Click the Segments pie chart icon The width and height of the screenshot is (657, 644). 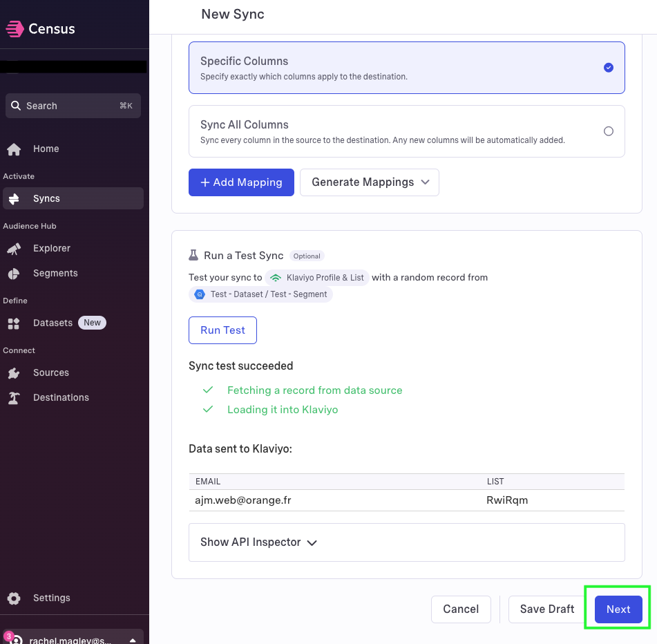[x=14, y=274]
